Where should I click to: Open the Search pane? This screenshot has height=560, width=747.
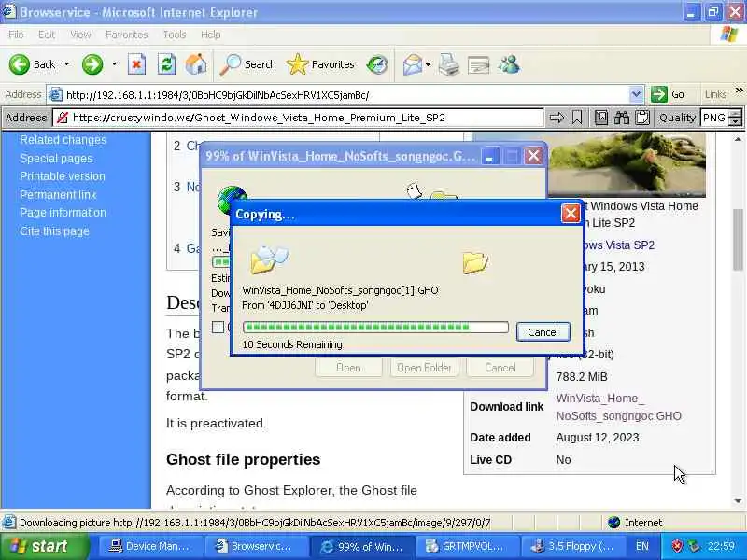247,64
